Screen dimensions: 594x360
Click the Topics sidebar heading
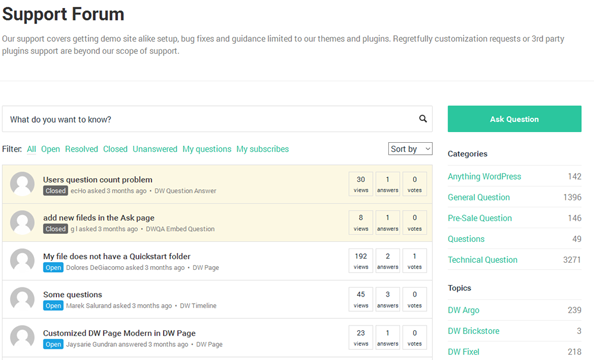click(460, 288)
